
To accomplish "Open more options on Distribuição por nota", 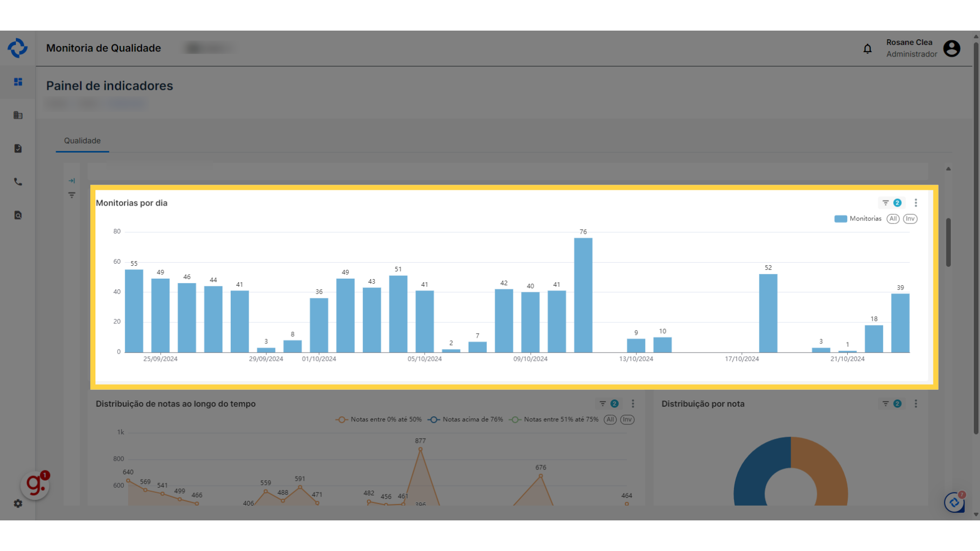I will pos(916,404).
